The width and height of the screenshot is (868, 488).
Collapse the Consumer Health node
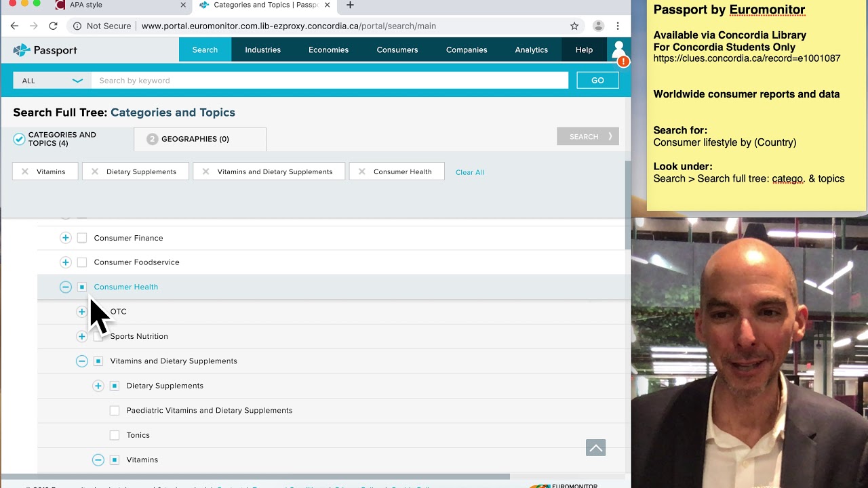pyautogui.click(x=66, y=287)
